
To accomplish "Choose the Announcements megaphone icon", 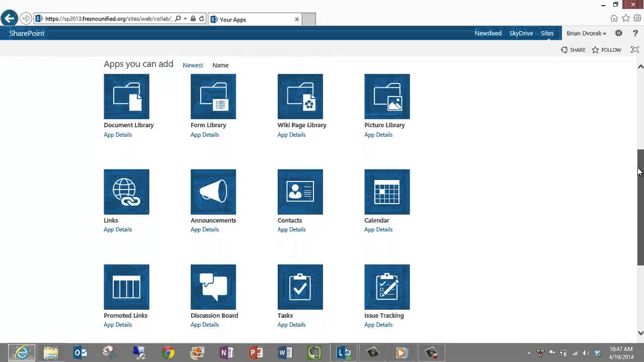I will [x=213, y=192].
